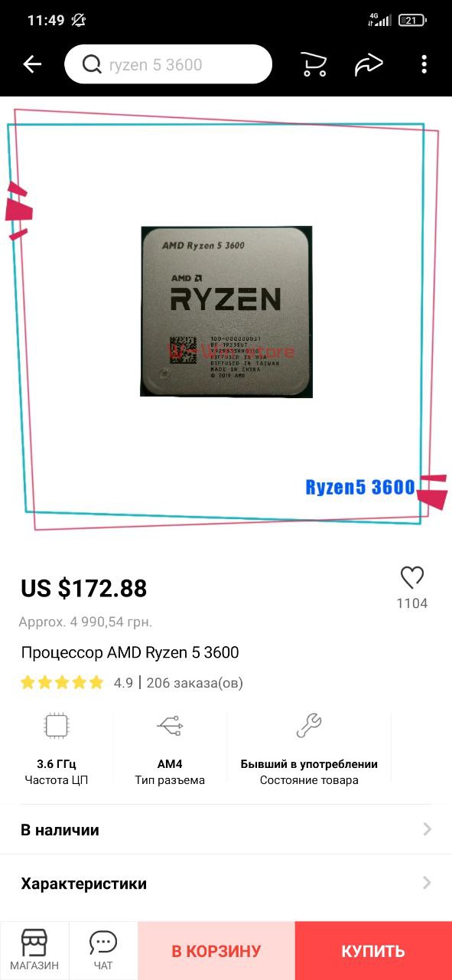Open the Ryzen CPU product image
The image size is (452, 980).
point(226,311)
